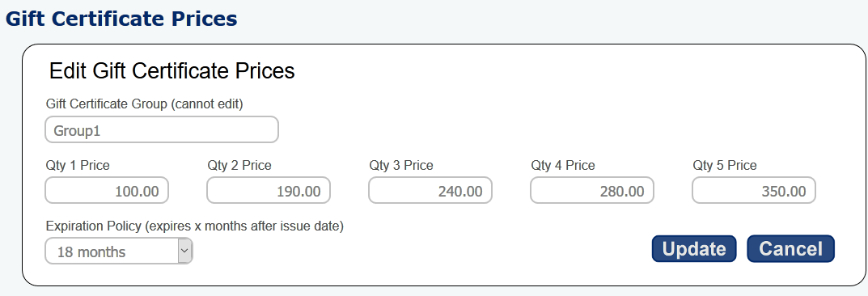Click the Expiration Policy label text

pyautogui.click(x=195, y=226)
